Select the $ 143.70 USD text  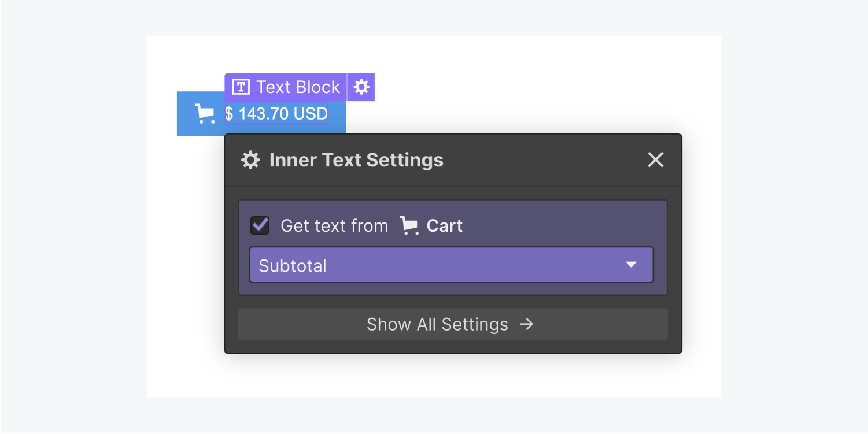click(276, 114)
